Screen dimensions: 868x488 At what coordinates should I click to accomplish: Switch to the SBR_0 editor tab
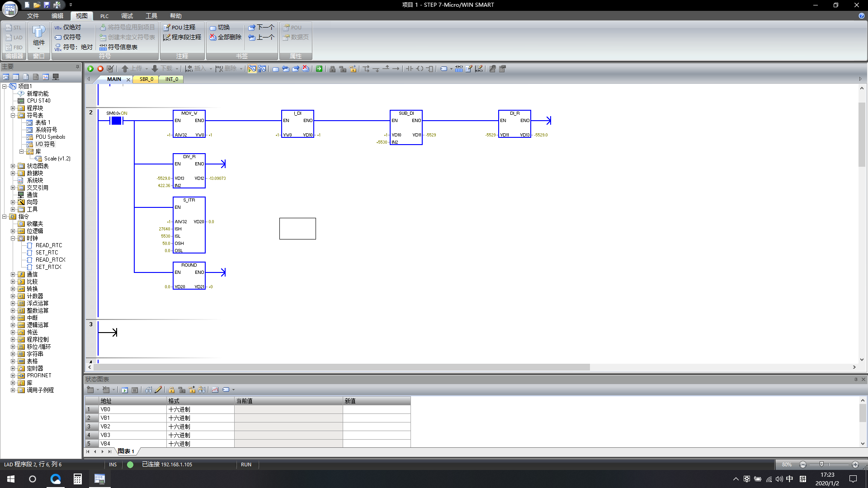(x=146, y=79)
